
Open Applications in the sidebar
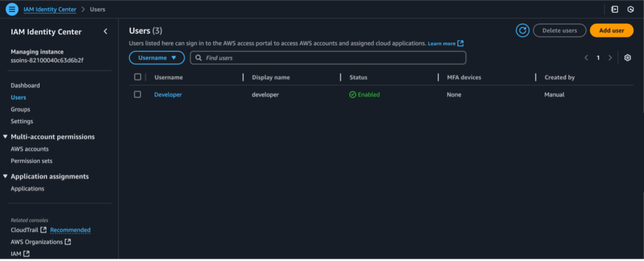[x=28, y=189]
